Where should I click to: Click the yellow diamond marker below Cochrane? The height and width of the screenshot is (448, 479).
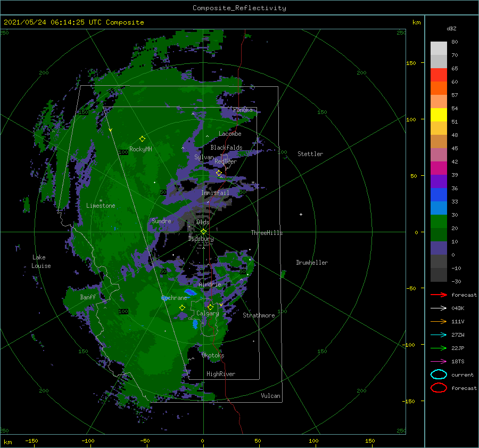(x=182, y=308)
